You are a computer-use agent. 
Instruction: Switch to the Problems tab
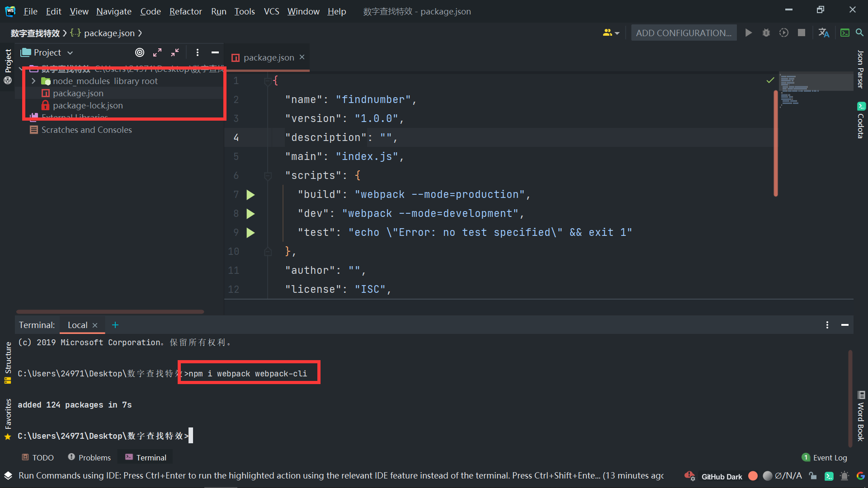coord(90,457)
